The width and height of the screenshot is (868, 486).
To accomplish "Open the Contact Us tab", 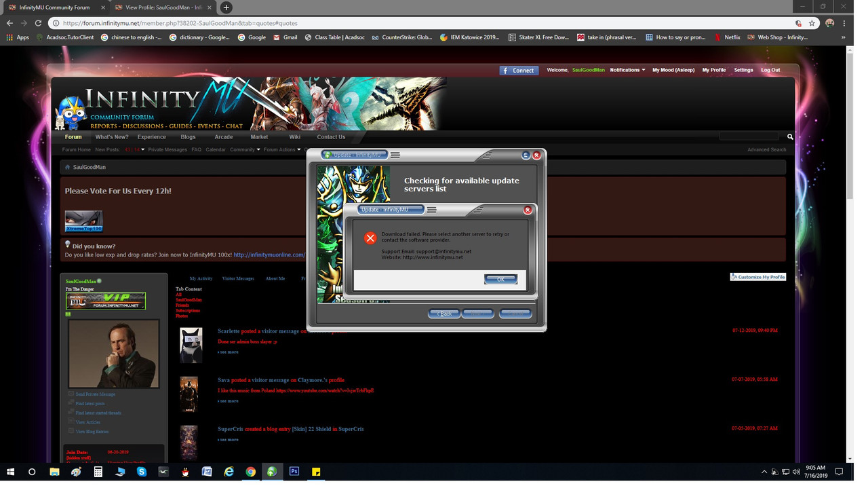I will coord(331,137).
